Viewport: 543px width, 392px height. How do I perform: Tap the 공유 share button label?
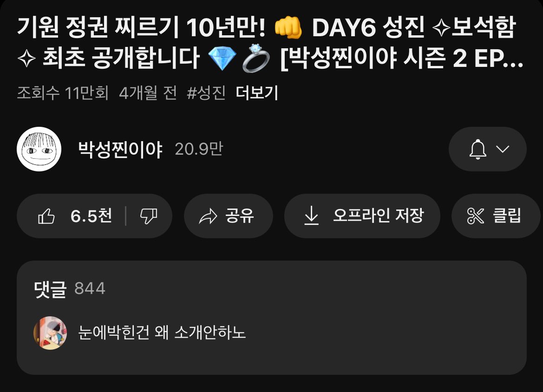tap(240, 216)
